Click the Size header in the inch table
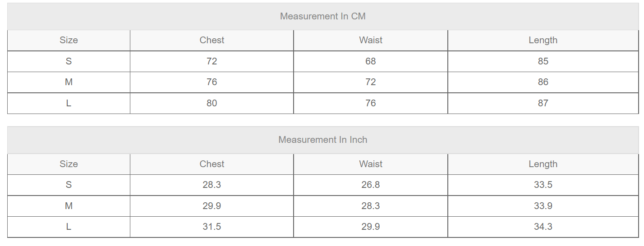This screenshot has height=246, width=644. click(x=69, y=164)
